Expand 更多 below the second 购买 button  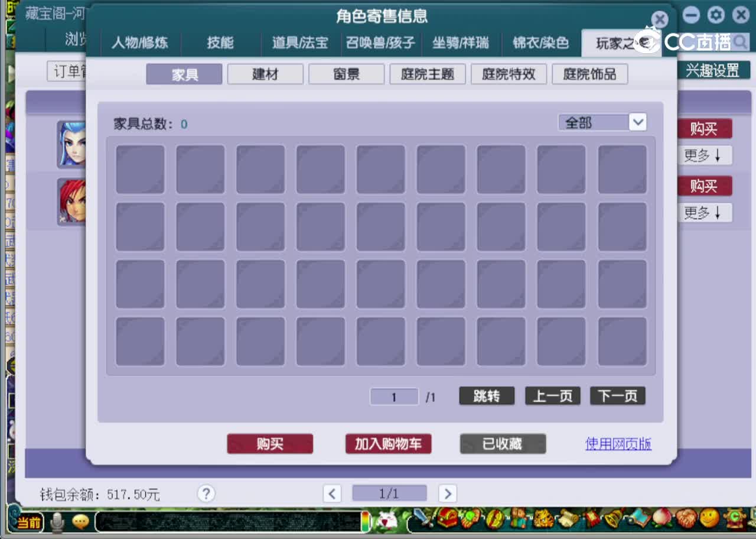pyautogui.click(x=705, y=212)
